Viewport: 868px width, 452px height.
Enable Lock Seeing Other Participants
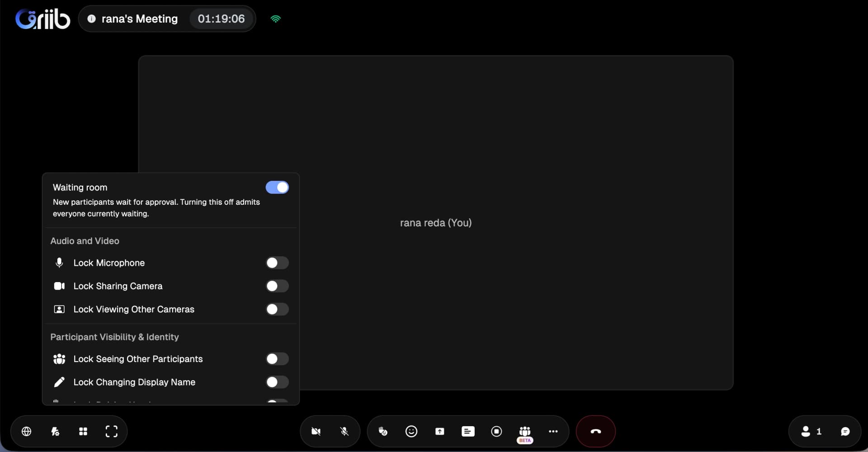point(277,359)
